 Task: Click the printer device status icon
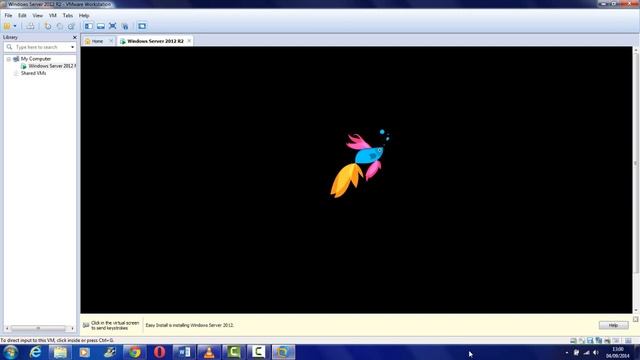[x=607, y=340]
